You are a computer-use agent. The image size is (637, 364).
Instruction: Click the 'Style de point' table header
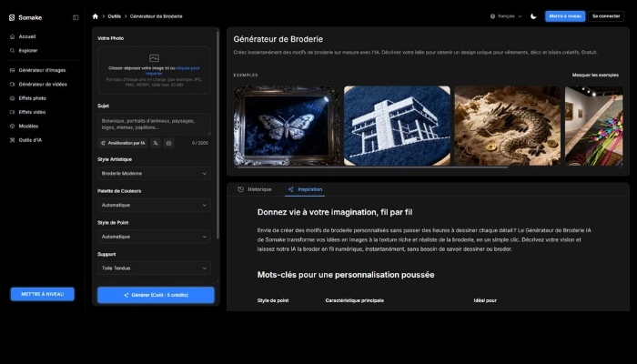(x=273, y=300)
